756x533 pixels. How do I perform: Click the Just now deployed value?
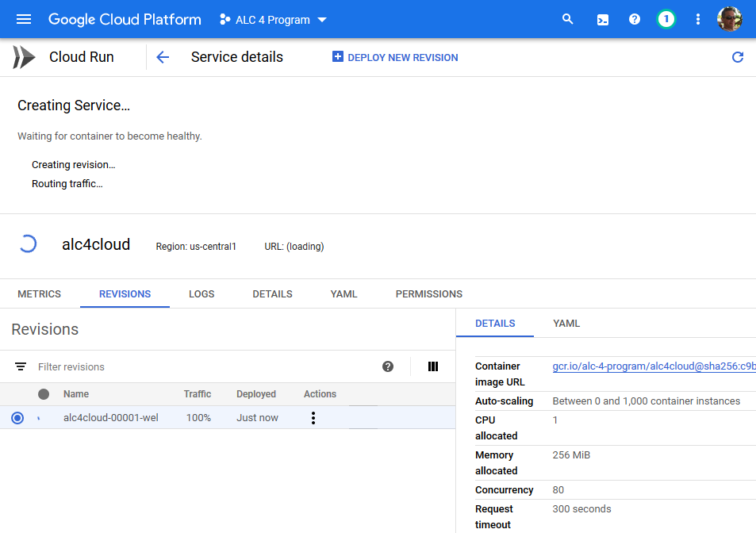[258, 418]
